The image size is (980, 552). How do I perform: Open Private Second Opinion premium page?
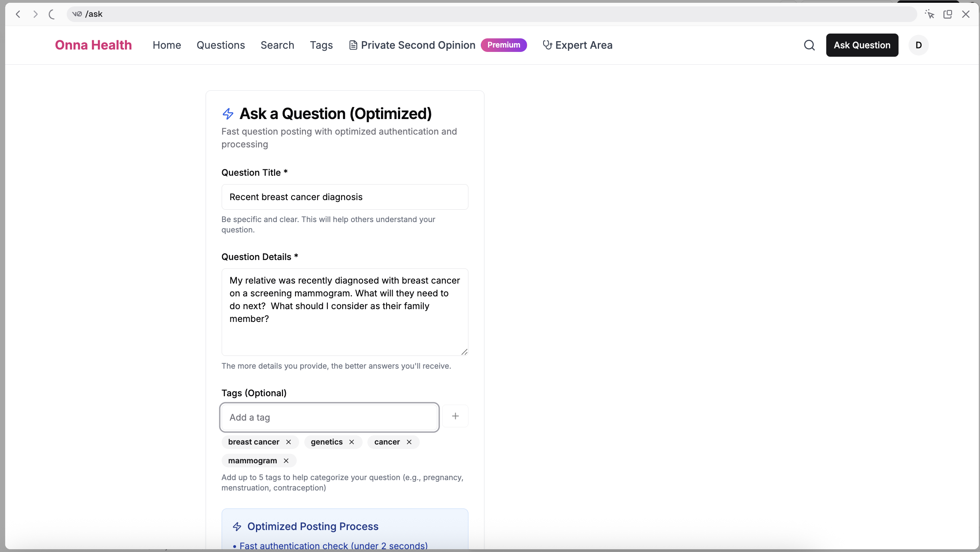418,45
